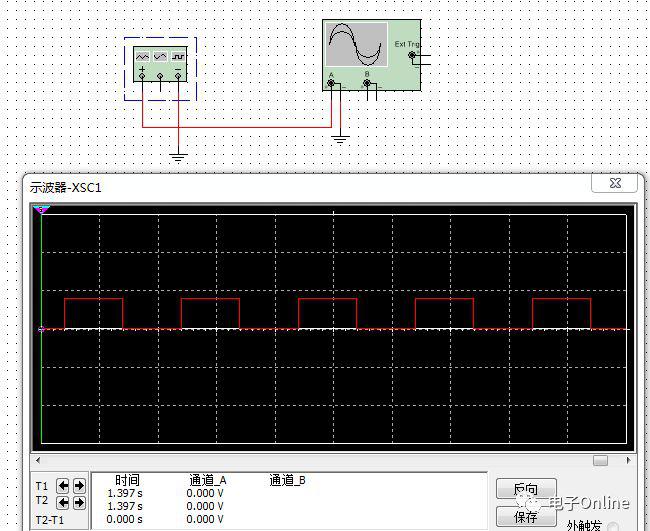Image resolution: width=650 pixels, height=531 pixels.
Task: Click the Ext Trg terminal
Action: [x=411, y=57]
